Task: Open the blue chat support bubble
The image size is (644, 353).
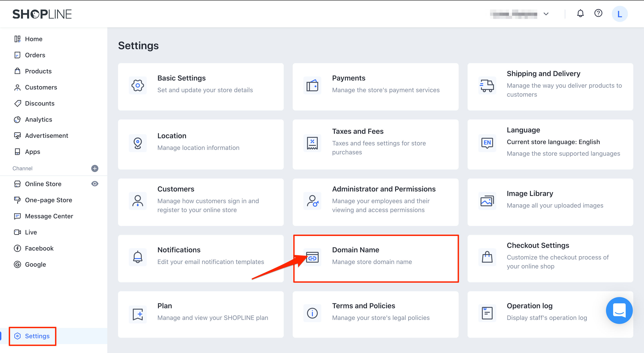Action: point(619,310)
